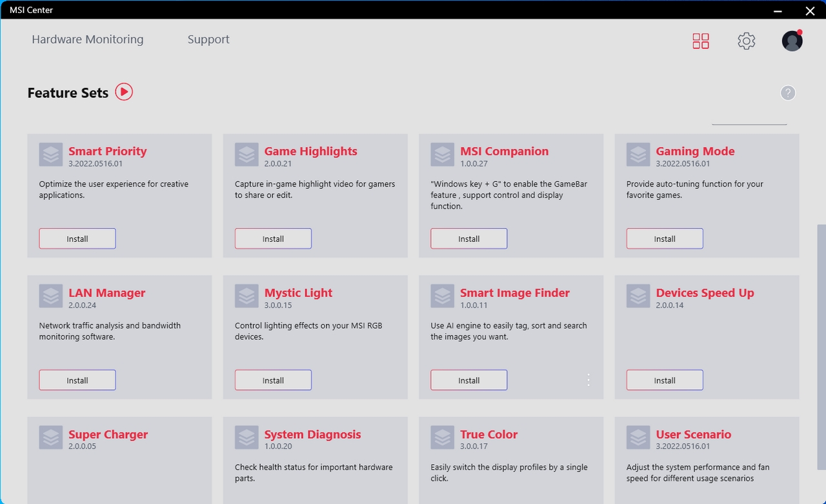
Task: Click 'Network traffic analysis' description text
Action: 110,331
